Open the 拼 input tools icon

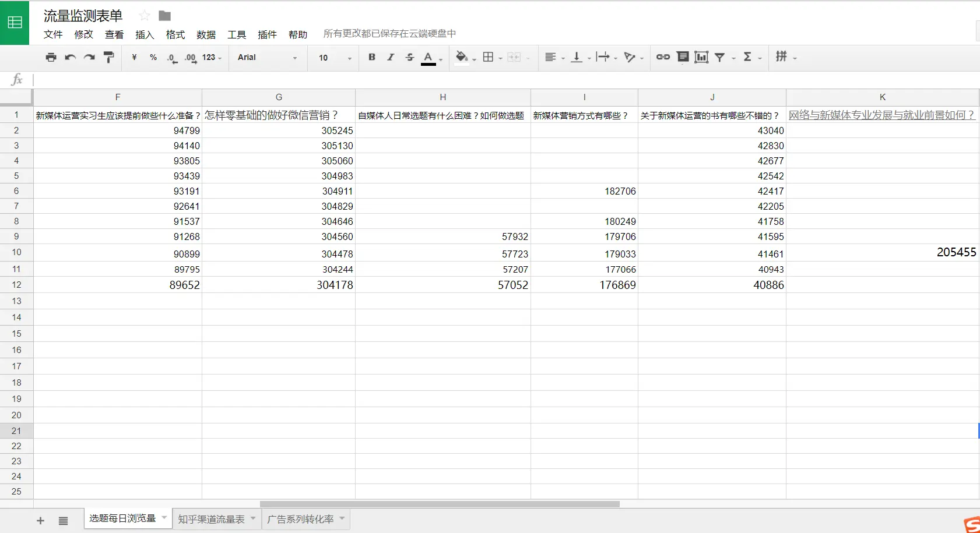point(781,57)
